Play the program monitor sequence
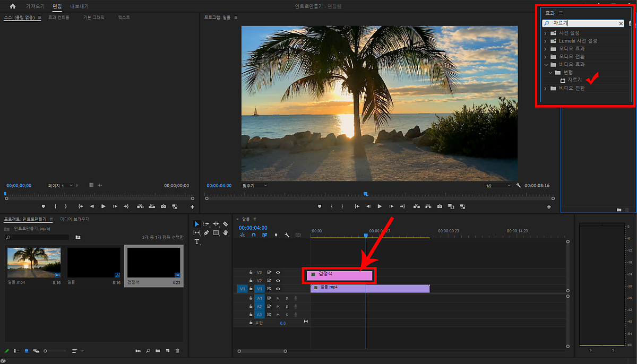 tap(380, 206)
